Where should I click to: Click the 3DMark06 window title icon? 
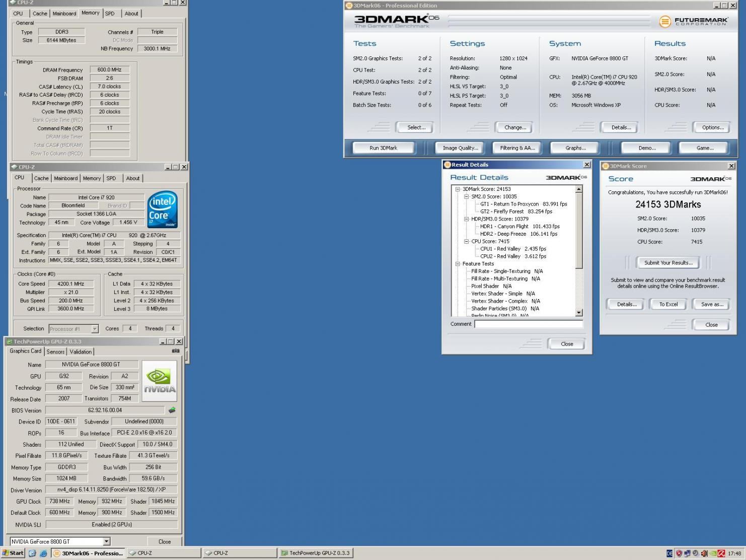pyautogui.click(x=349, y=6)
